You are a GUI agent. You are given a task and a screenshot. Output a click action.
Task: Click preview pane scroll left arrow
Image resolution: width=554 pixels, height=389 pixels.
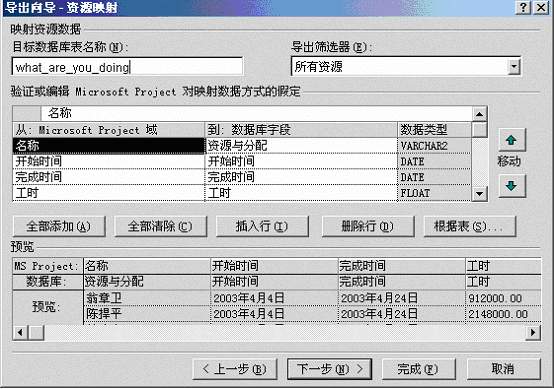(20, 332)
